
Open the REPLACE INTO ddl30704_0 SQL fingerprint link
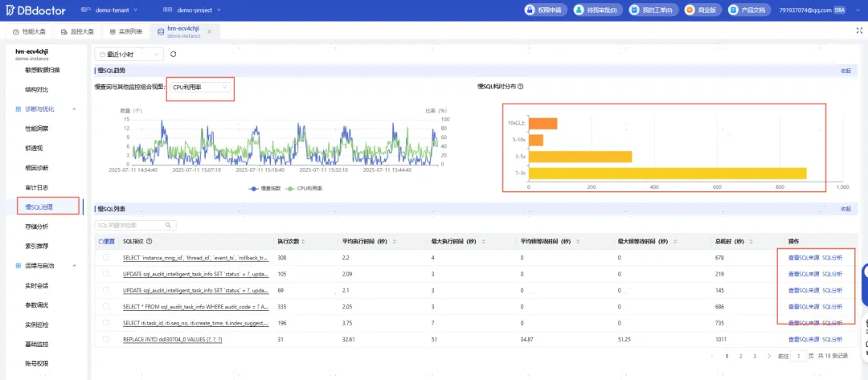pos(172,339)
